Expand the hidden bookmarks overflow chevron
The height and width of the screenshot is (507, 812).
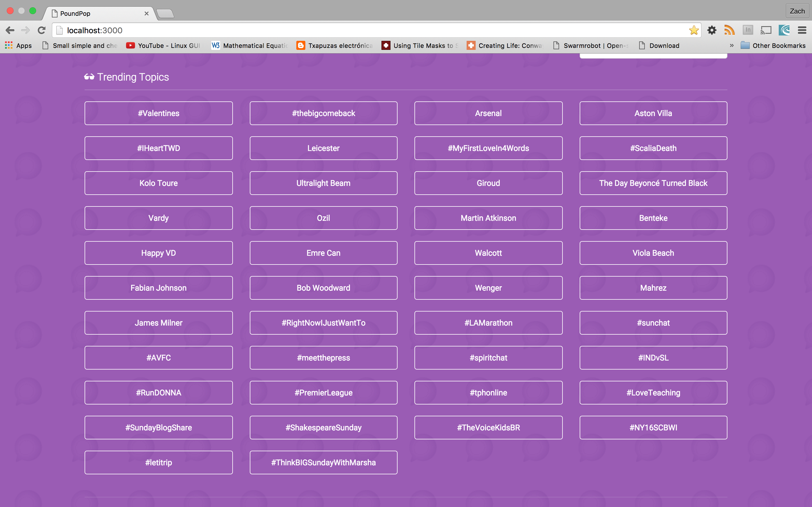coord(732,46)
